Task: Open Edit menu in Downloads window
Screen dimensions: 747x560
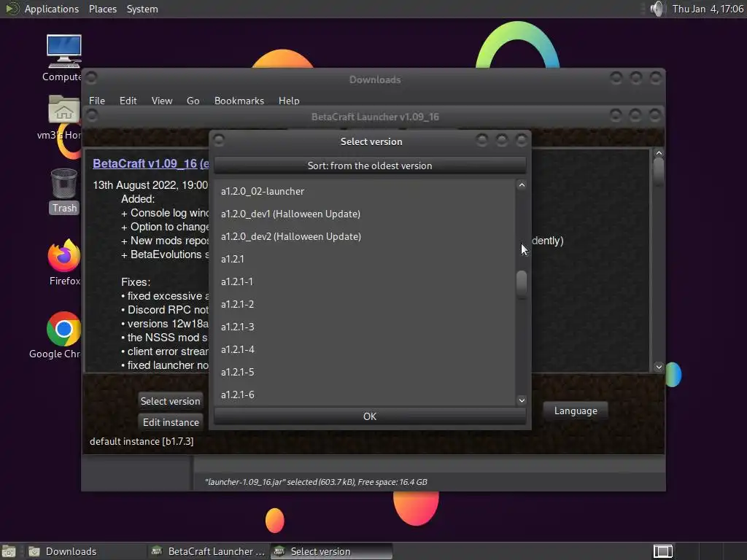Action: (128, 101)
